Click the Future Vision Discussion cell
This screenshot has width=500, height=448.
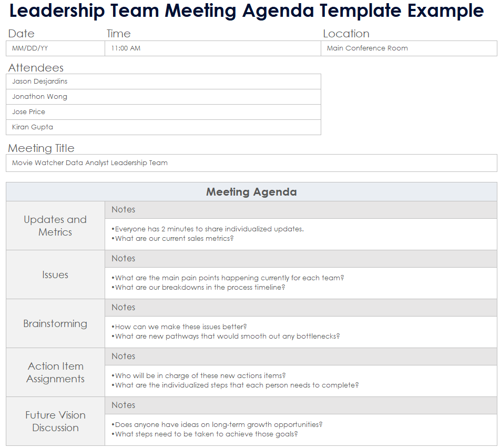pyautogui.click(x=55, y=421)
